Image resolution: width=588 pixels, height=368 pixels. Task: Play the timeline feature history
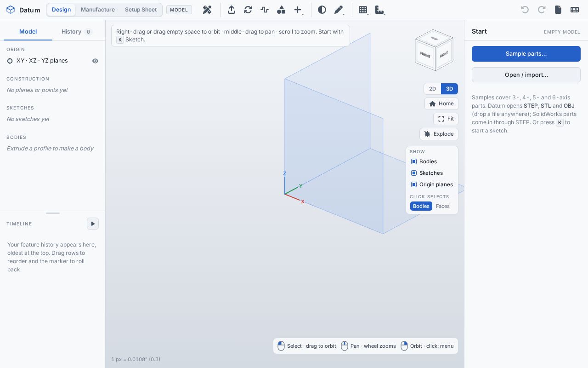click(x=93, y=224)
